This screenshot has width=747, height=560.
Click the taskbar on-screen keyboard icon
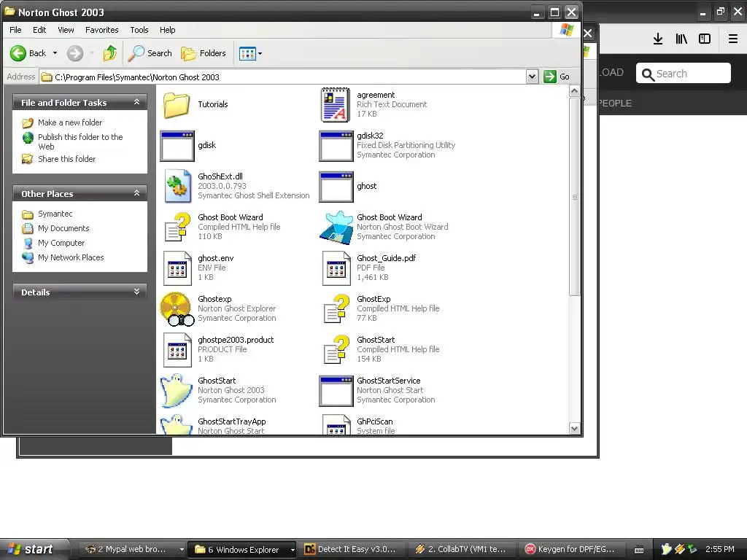tap(639, 550)
